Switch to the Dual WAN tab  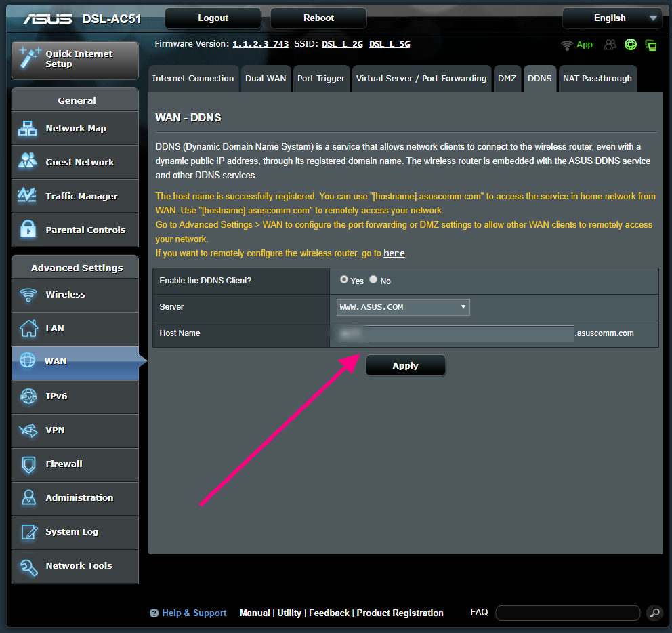266,79
